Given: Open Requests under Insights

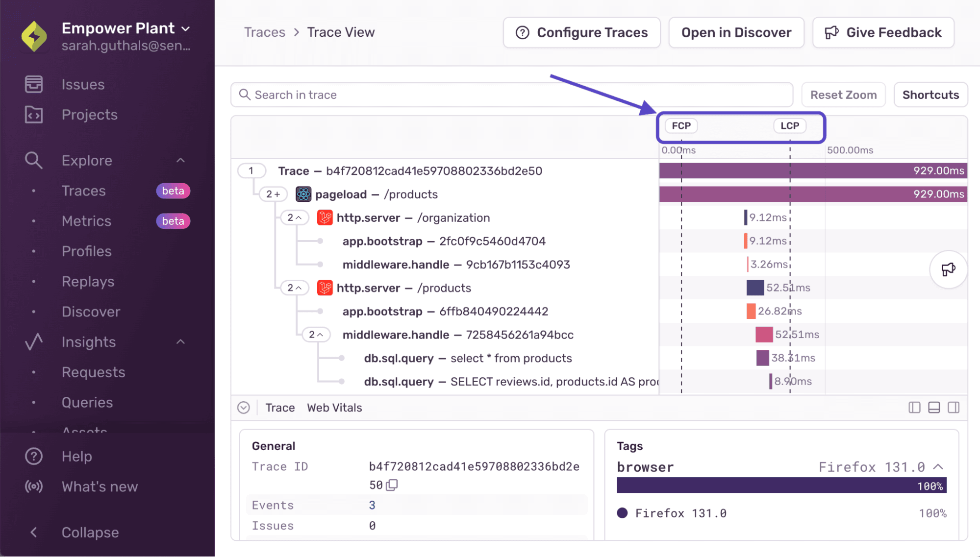Looking at the screenshot, I should click(x=93, y=372).
